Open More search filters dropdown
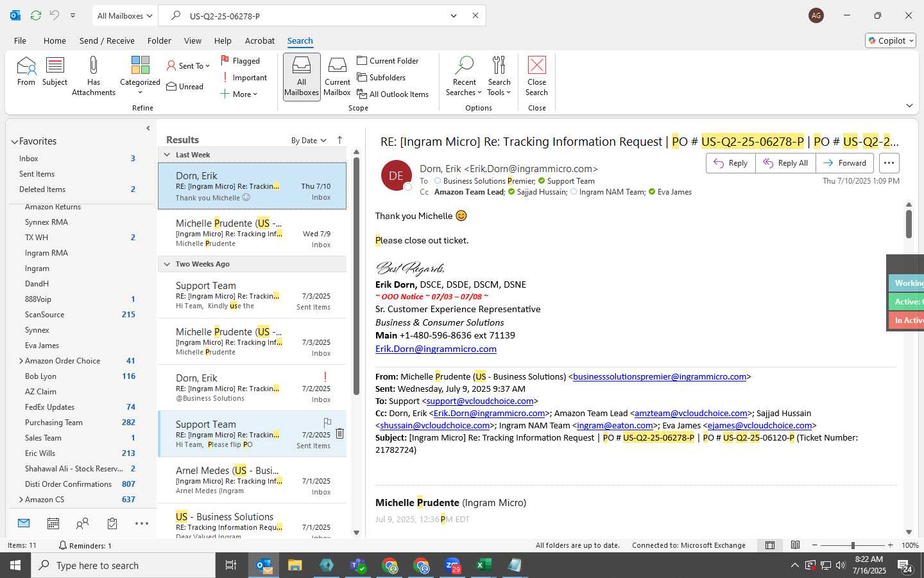Viewport: 924px width, 578px height. point(239,94)
